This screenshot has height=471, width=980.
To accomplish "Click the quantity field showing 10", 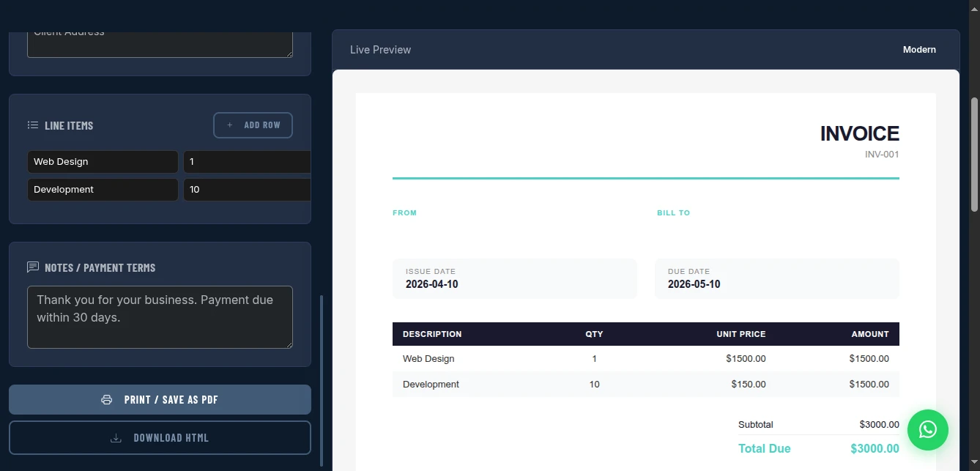I will tap(247, 189).
